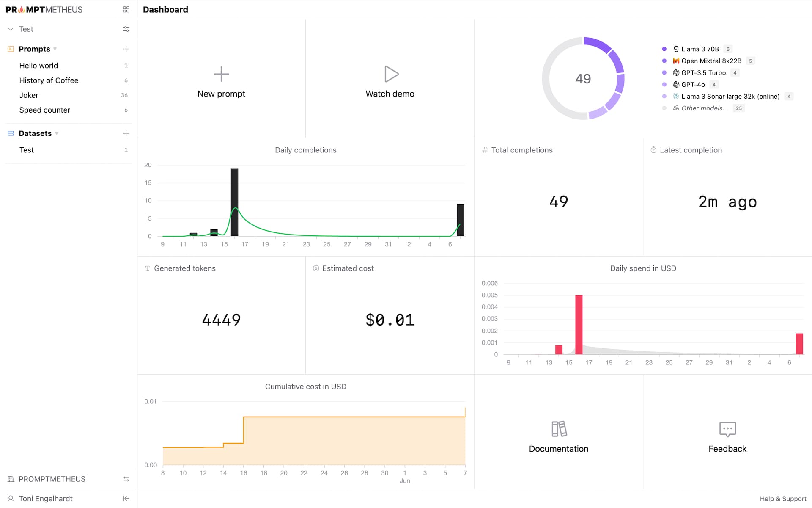The image size is (812, 508).
Task: Click the Documentation books icon
Action: 558,428
